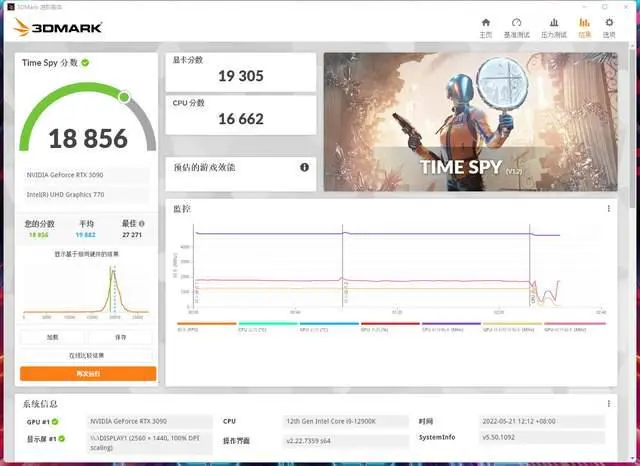
Task: Minimize the 3DMark window
Action: 585,7
